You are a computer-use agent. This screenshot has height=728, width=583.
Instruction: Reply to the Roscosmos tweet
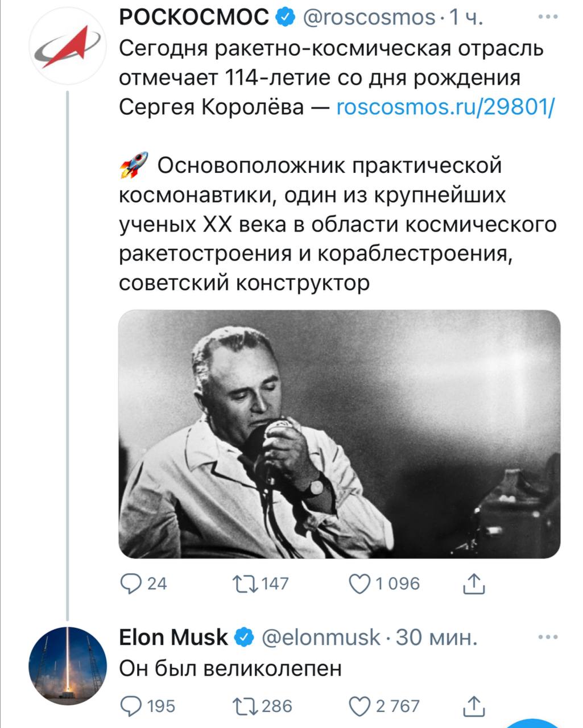132,584
